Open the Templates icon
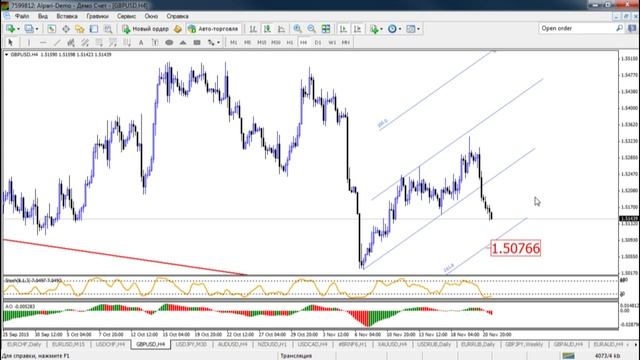 (411, 29)
